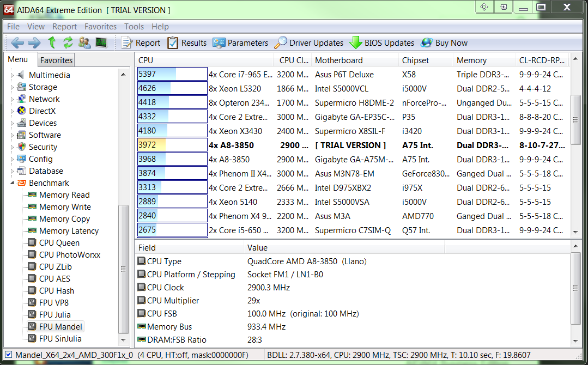The width and height of the screenshot is (588, 365).
Task: Click the CPU Queen chip icon
Action: [32, 242]
